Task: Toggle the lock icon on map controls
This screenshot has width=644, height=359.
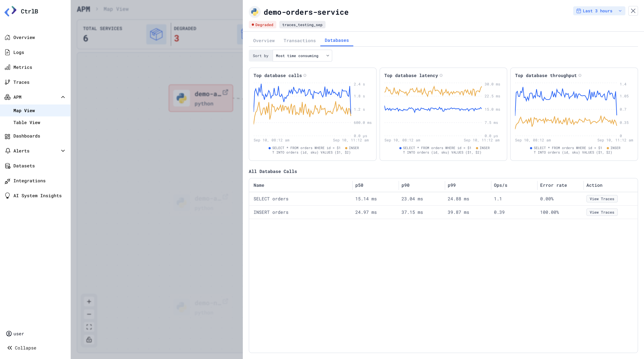Action: click(x=89, y=340)
